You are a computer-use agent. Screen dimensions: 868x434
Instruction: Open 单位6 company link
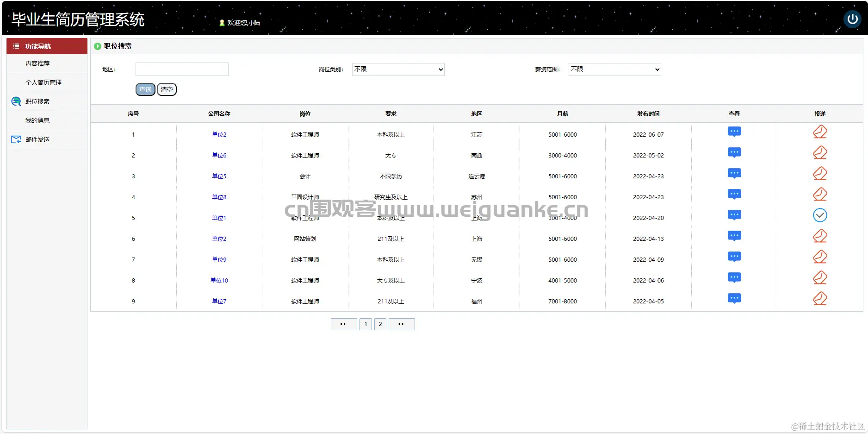click(x=219, y=156)
